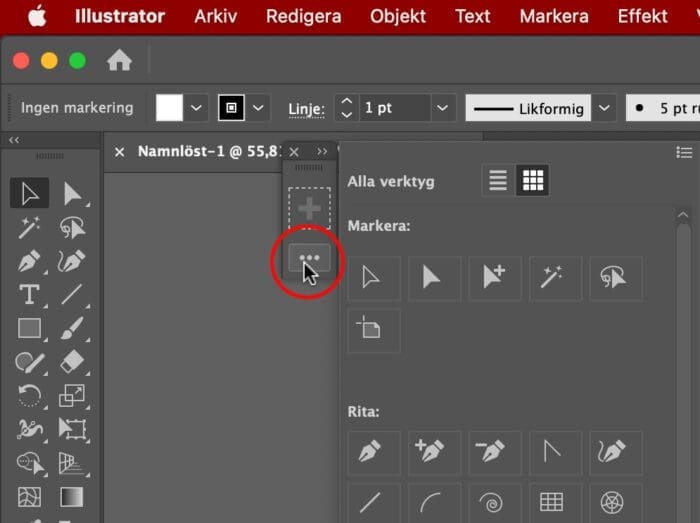Pick Arc tool in Rita section

coord(434,503)
